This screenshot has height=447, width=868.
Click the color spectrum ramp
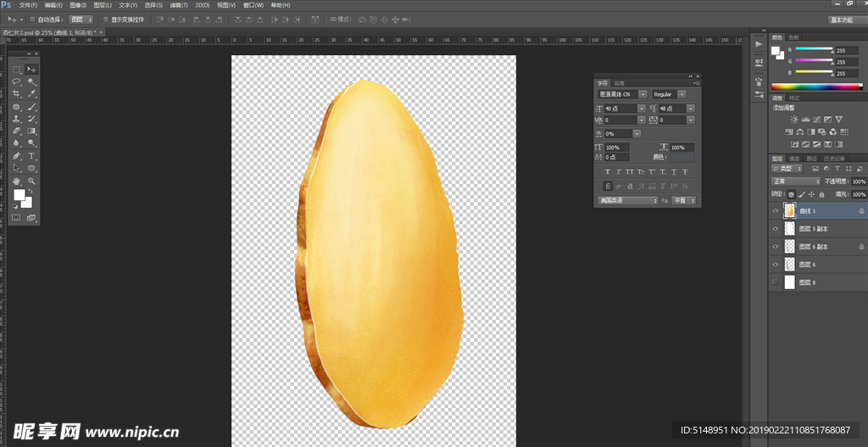tap(816, 87)
